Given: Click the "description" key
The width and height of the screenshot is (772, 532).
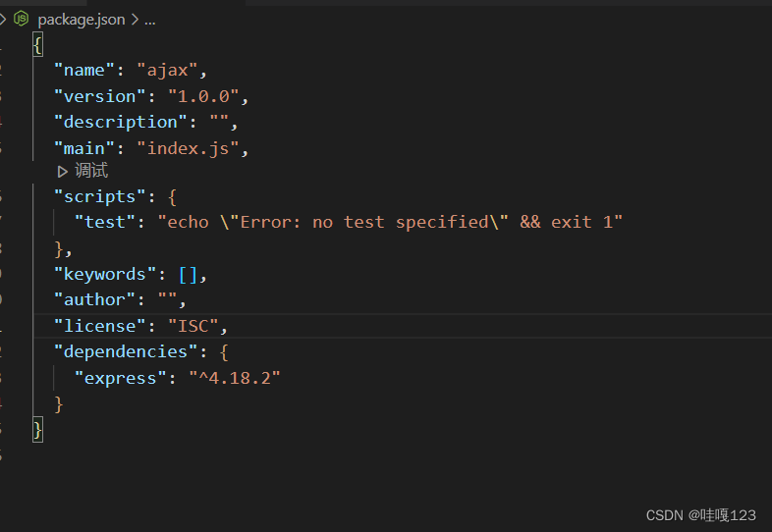Looking at the screenshot, I should (x=121, y=122).
